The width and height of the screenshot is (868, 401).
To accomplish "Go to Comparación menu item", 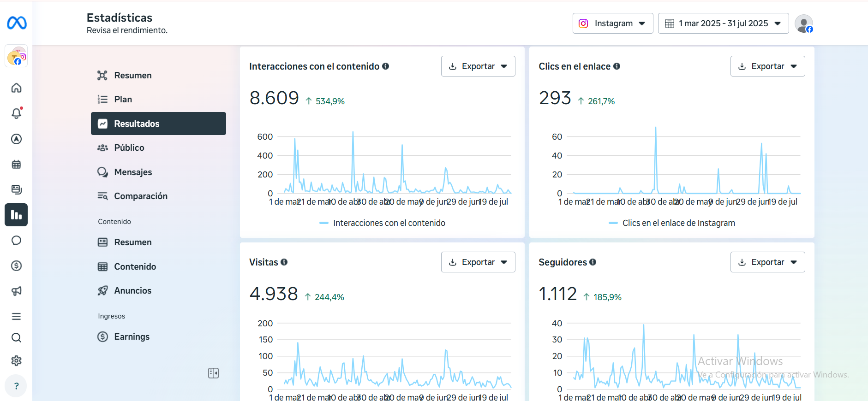I will (140, 196).
